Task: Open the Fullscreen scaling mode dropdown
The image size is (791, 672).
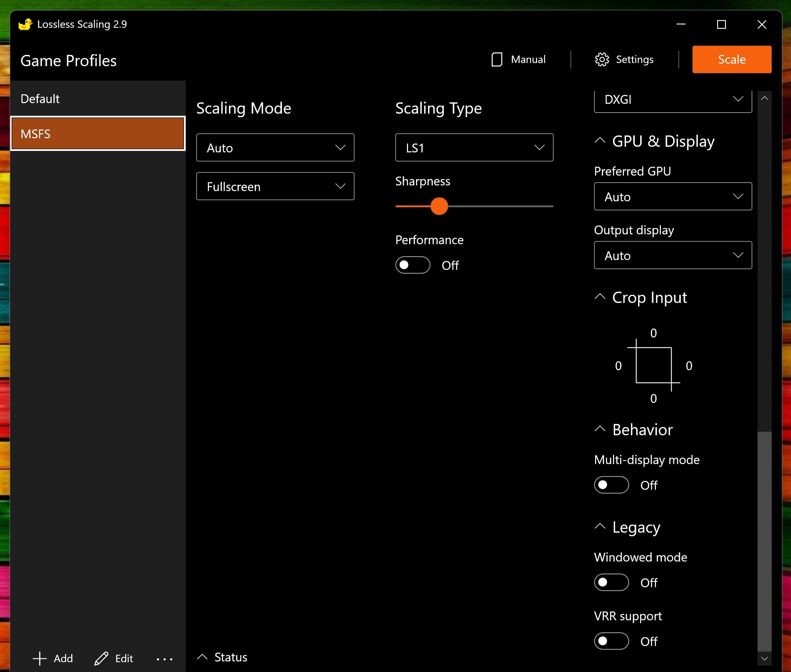Action: point(275,186)
